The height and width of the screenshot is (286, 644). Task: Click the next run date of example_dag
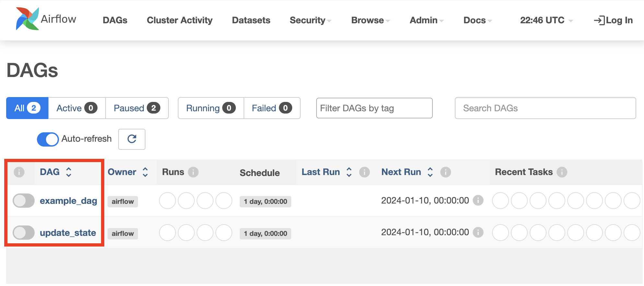click(x=425, y=201)
